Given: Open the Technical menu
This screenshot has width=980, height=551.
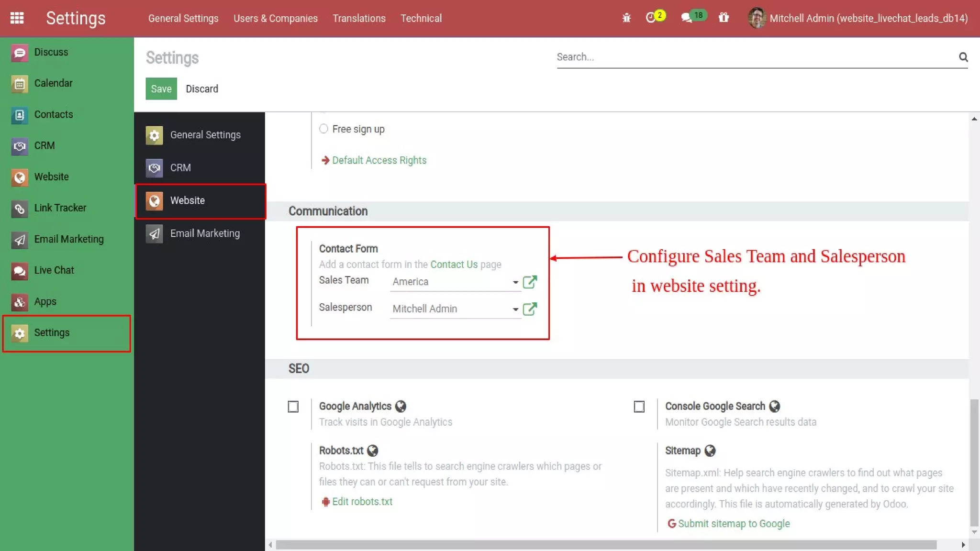Looking at the screenshot, I should coord(421,18).
